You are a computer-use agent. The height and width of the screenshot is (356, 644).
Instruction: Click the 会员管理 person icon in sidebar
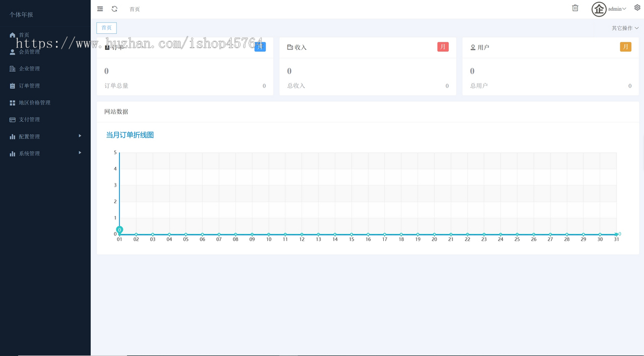tap(12, 52)
